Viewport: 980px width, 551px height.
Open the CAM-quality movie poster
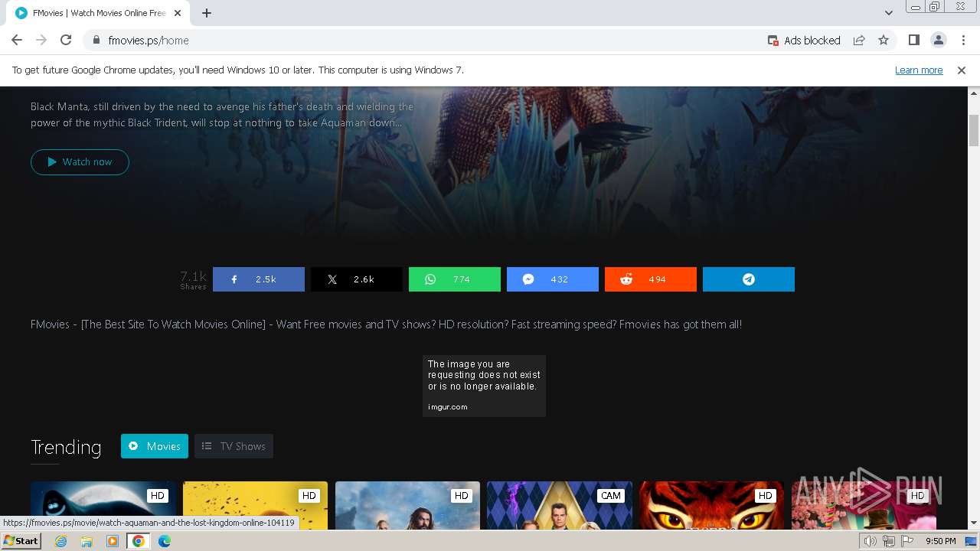560,505
